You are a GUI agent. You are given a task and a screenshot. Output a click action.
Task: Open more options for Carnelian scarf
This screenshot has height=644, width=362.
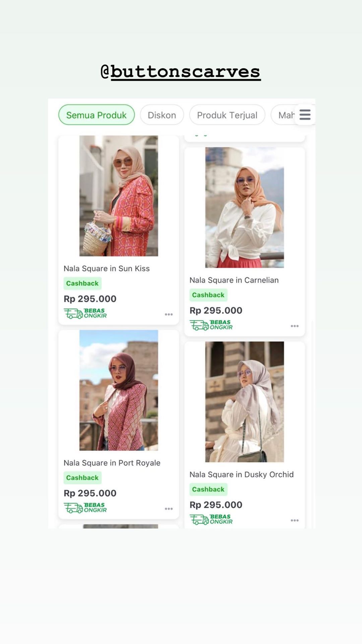pyautogui.click(x=295, y=326)
